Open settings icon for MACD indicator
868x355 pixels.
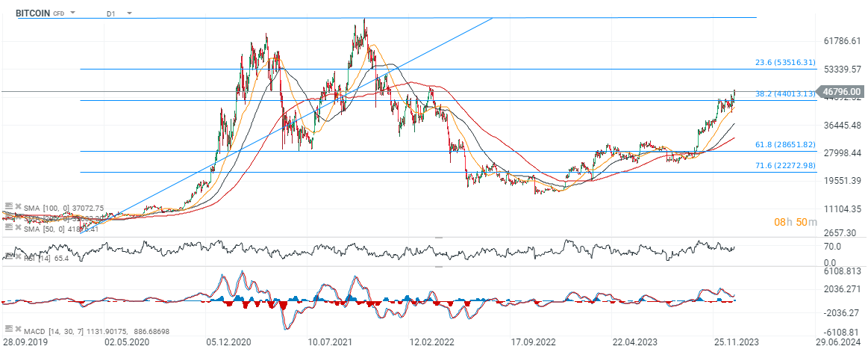click(x=7, y=330)
